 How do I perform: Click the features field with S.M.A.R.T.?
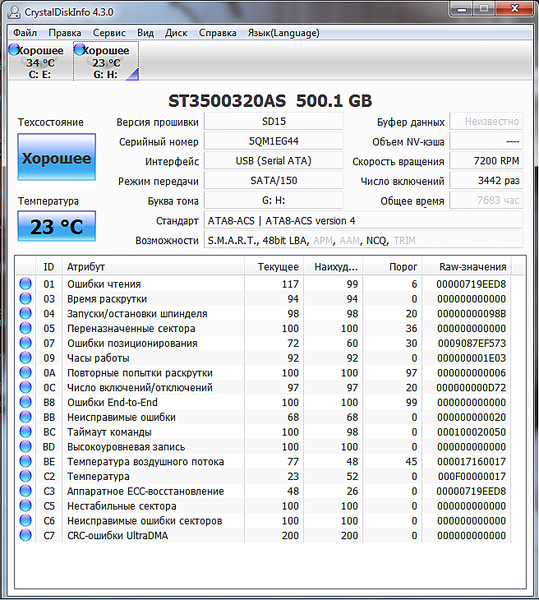click(x=363, y=241)
